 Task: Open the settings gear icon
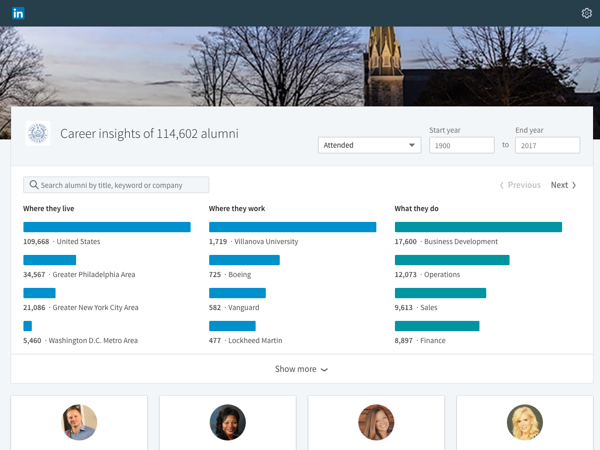[587, 13]
